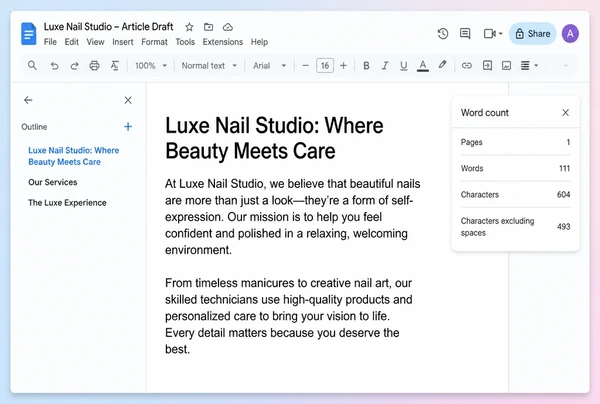Open the Format menu
The image size is (600, 404).
(154, 42)
